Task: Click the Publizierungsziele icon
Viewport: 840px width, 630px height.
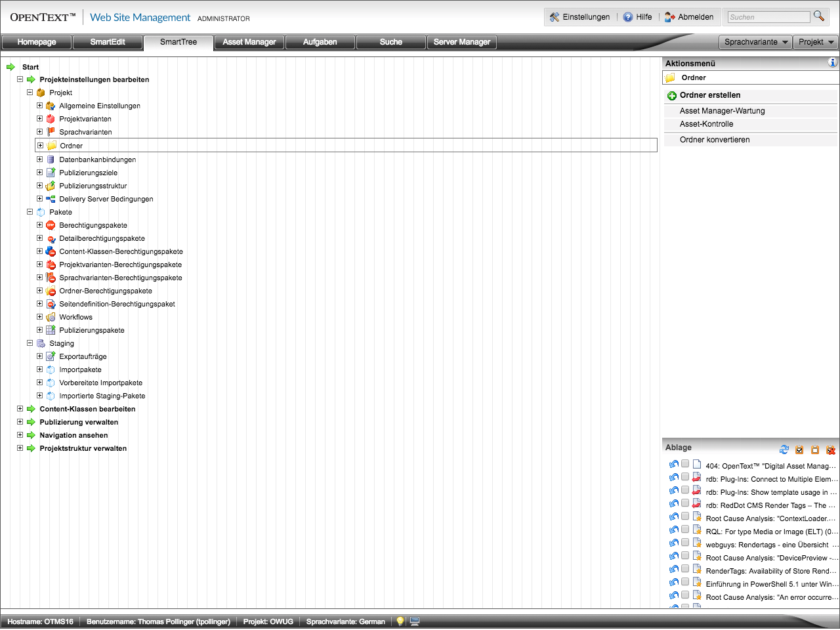Action: click(x=51, y=173)
